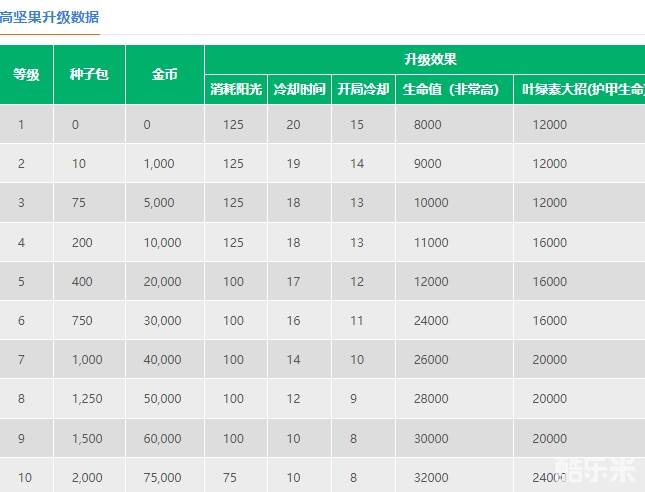Click the 2,000 seed packet cell
Screen dimensions: 645x492
pos(87,478)
